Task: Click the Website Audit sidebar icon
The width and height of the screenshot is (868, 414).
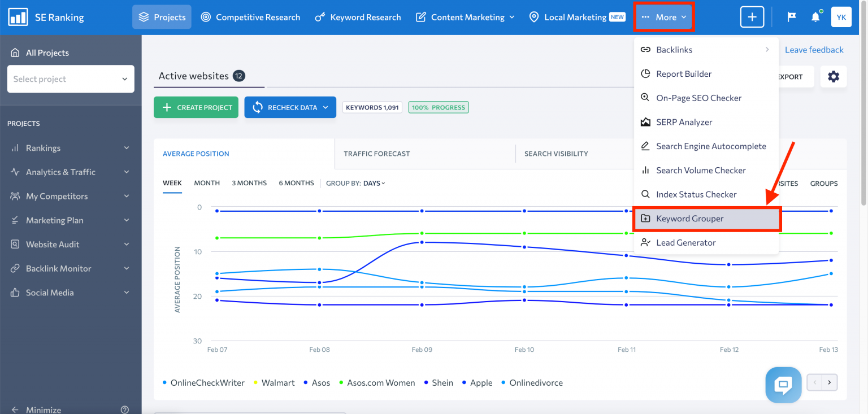Action: coord(16,244)
